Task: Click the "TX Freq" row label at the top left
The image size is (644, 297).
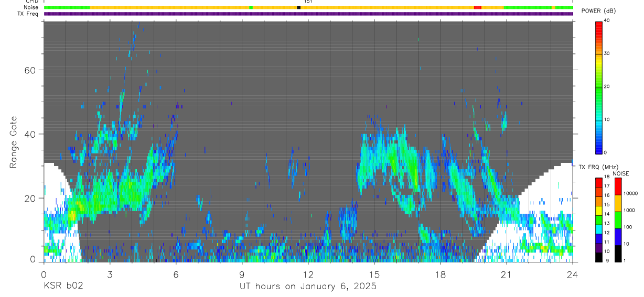Action: tap(28, 14)
